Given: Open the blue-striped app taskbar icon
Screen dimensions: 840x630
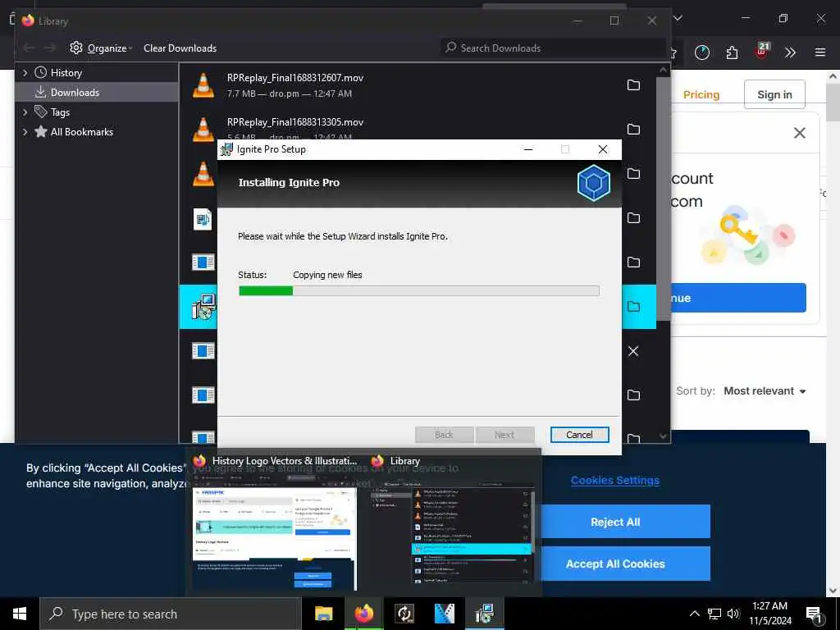Looking at the screenshot, I should [444, 614].
